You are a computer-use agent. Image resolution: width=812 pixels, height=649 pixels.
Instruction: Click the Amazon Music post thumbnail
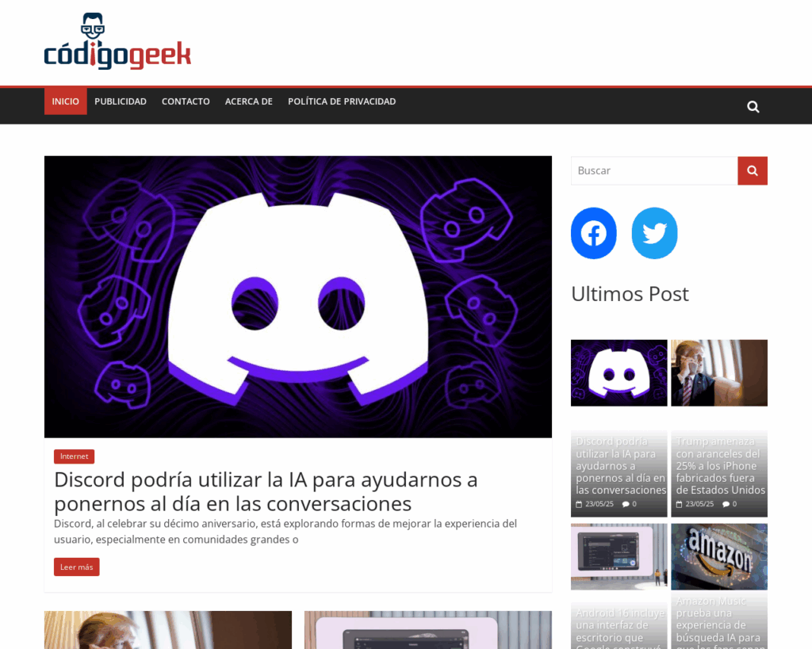(718, 556)
